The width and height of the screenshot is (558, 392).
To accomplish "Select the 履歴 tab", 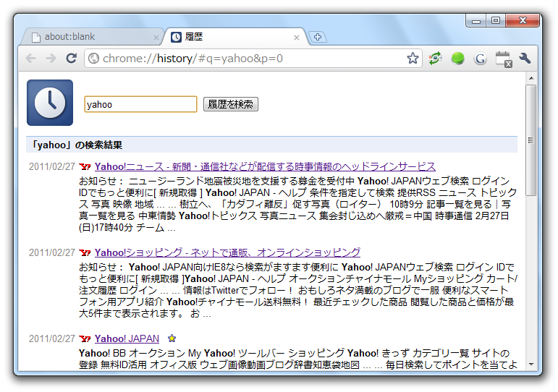I will tap(235, 37).
